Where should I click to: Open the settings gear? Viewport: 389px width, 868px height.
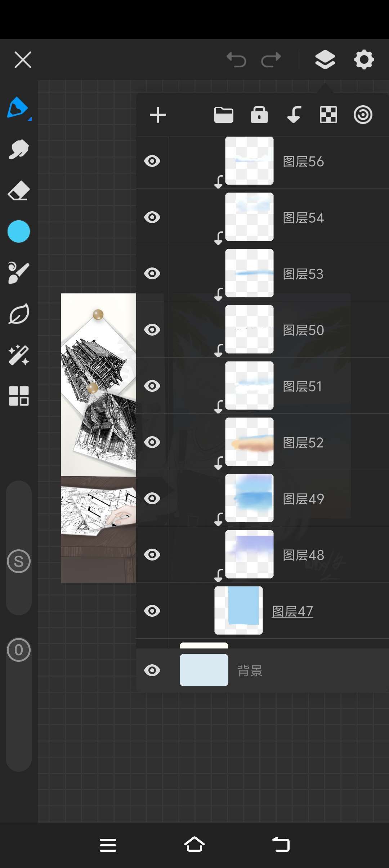(364, 60)
